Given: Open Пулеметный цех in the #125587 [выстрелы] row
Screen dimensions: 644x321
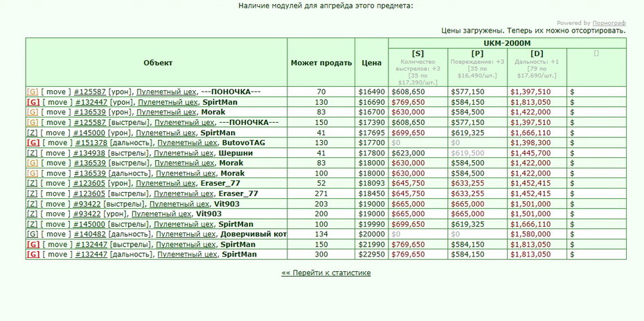Looking at the screenshot, I should pyautogui.click(x=184, y=123).
